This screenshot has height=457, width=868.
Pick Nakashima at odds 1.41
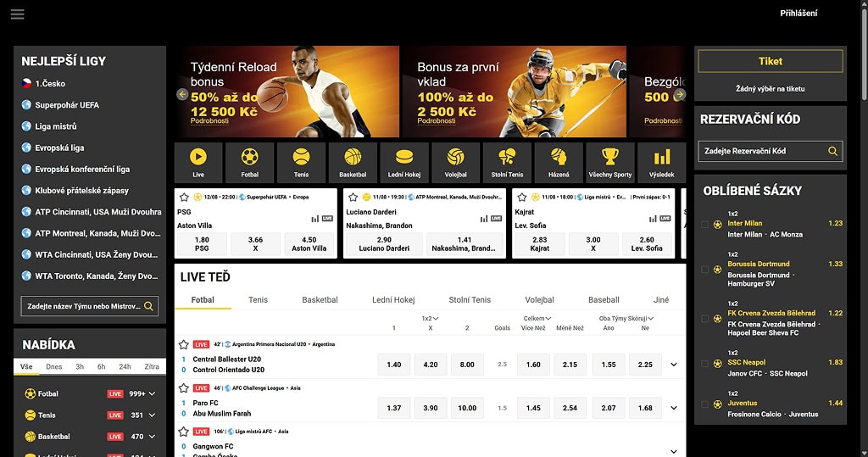pyautogui.click(x=465, y=243)
